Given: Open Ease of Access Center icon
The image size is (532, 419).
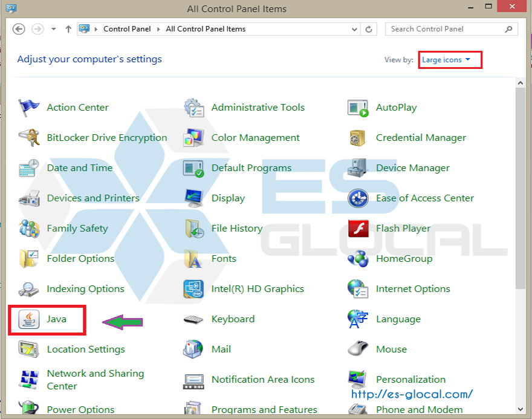Looking at the screenshot, I should [358, 198].
